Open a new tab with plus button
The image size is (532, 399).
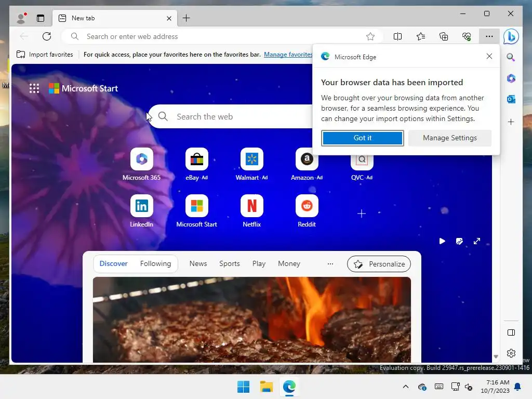point(187,18)
